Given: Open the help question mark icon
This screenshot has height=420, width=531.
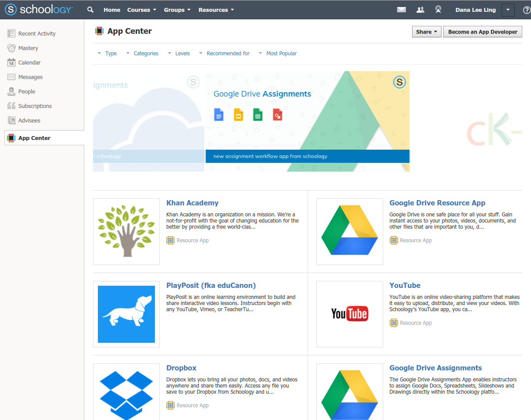Looking at the screenshot, I should point(527,10).
